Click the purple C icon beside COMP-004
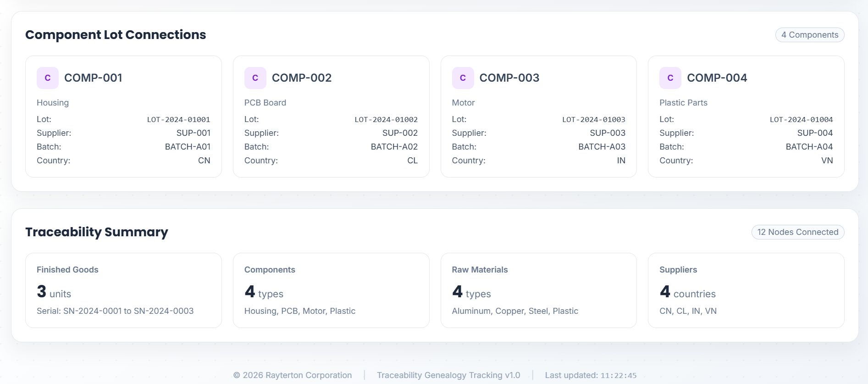 670,78
